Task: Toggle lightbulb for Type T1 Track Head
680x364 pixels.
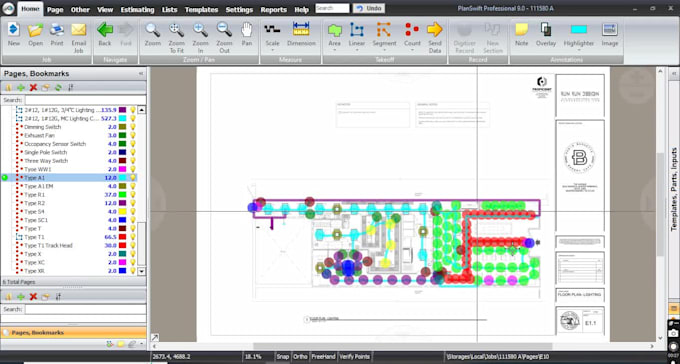Action: point(133,246)
